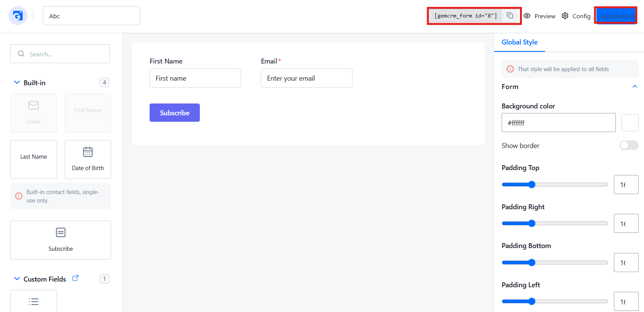Click the Email envelope field icon
The width and height of the screenshot is (644, 312).
(33, 105)
